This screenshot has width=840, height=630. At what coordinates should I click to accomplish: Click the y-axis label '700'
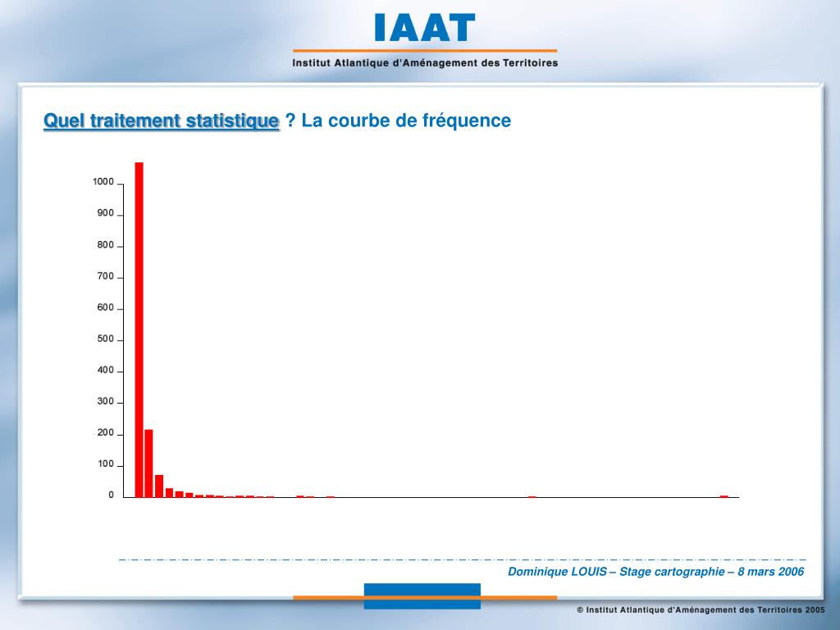(106, 276)
